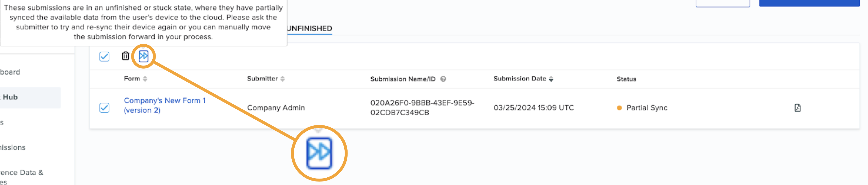Image resolution: width=868 pixels, height=185 pixels.
Task: Open the Submissions sidebar item
Action: (13, 147)
